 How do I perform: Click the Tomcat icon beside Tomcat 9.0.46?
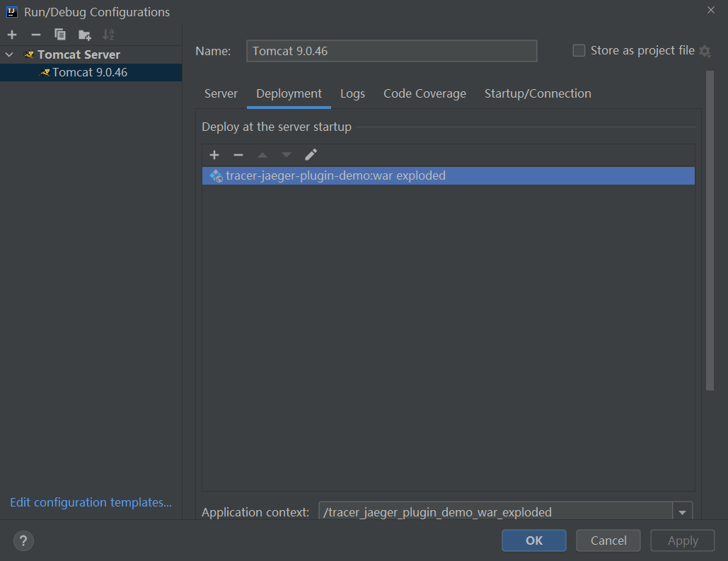tap(45, 72)
